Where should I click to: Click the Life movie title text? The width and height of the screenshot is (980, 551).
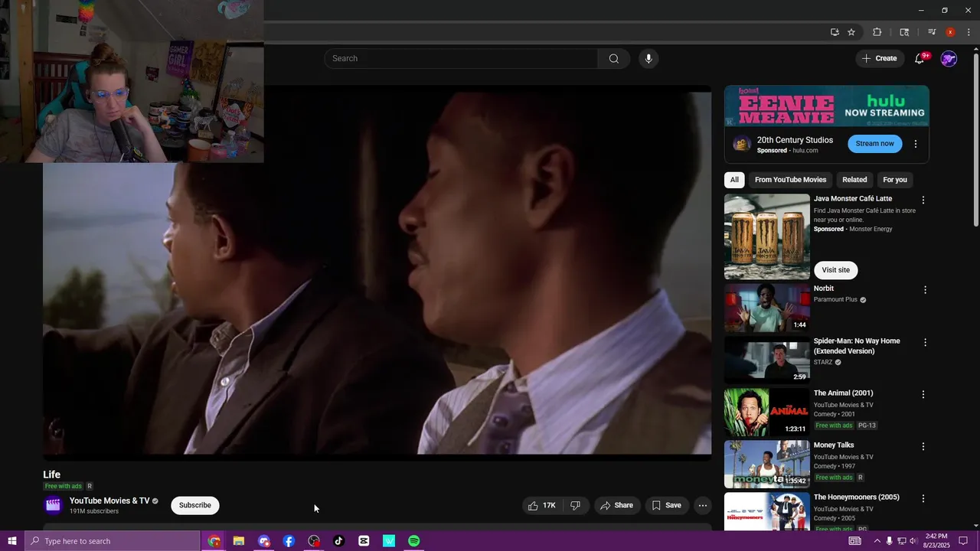[51, 474]
